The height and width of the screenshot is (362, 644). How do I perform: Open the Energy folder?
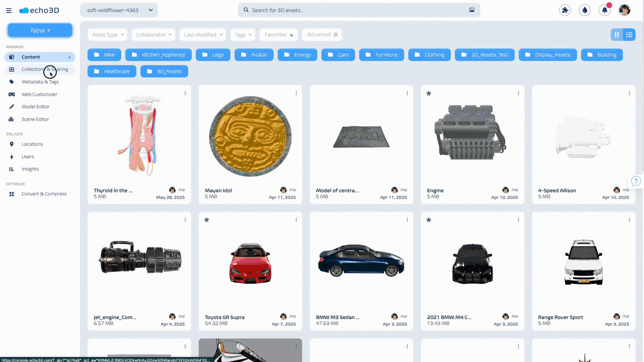tap(298, 55)
